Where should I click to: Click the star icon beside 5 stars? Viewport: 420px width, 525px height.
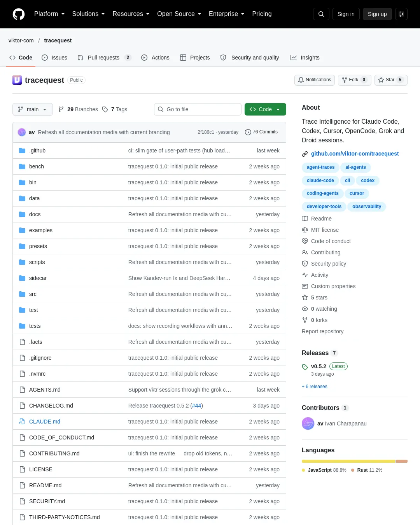pyautogui.click(x=305, y=297)
